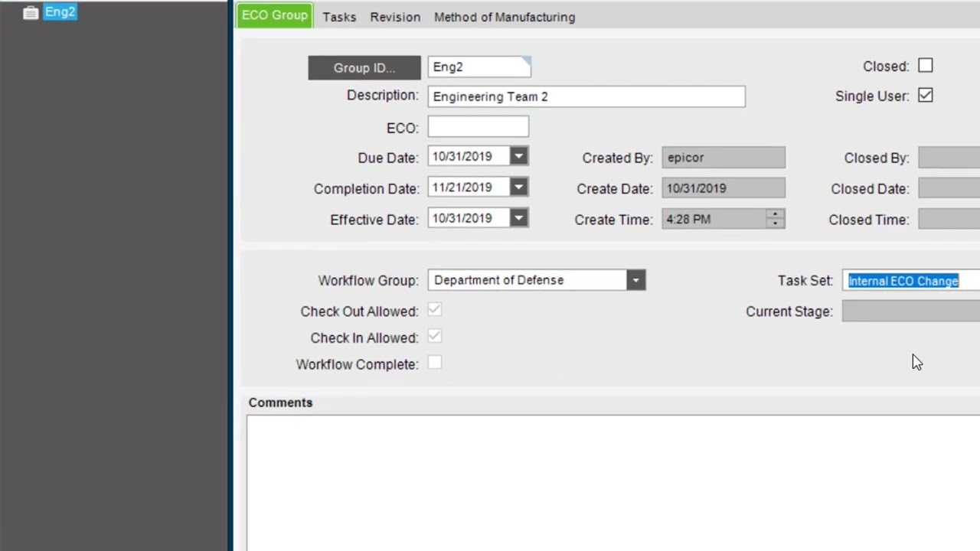Open the Completion Date calendar dropdown
Screen dimensions: 980x551
click(x=518, y=187)
